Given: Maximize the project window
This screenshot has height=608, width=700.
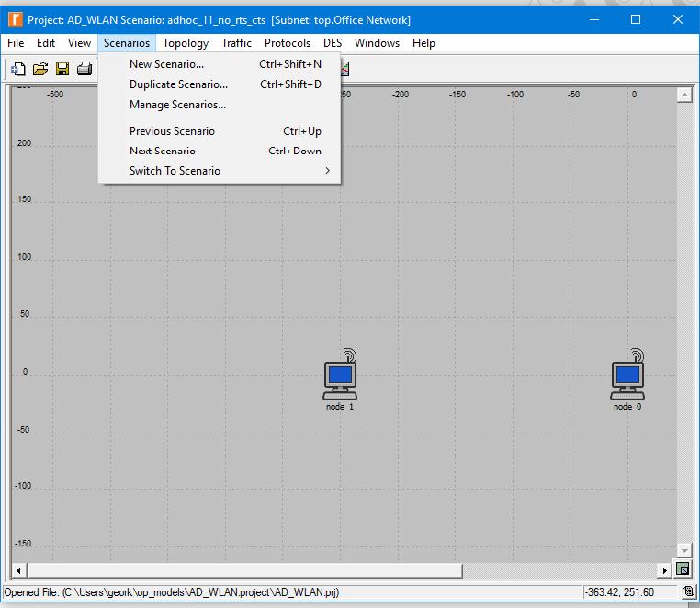Looking at the screenshot, I should [x=636, y=19].
